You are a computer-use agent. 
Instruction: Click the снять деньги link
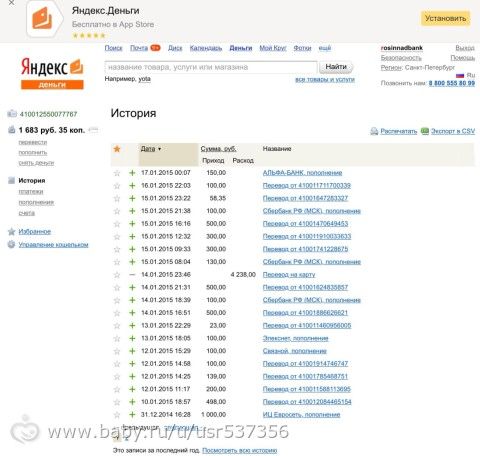[x=36, y=163]
